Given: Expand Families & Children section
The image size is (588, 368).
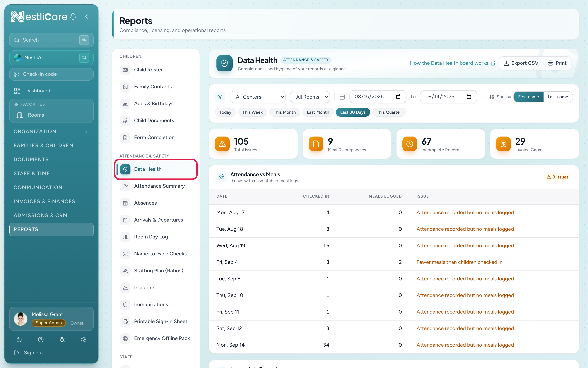Looking at the screenshot, I should pyautogui.click(x=51, y=145).
